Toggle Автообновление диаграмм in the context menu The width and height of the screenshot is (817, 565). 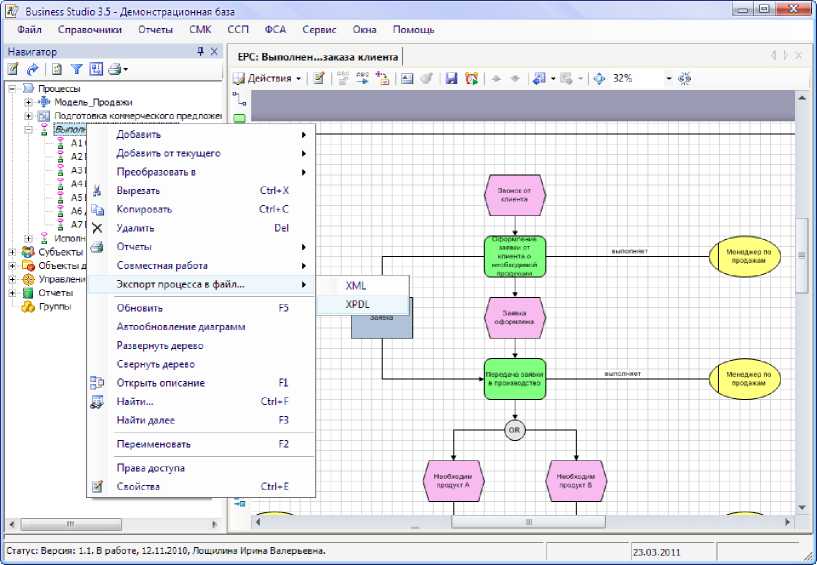click(x=181, y=327)
